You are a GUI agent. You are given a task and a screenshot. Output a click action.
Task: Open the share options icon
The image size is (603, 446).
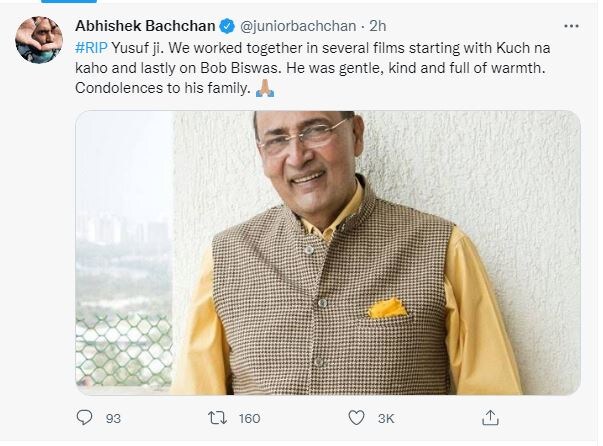(490, 416)
